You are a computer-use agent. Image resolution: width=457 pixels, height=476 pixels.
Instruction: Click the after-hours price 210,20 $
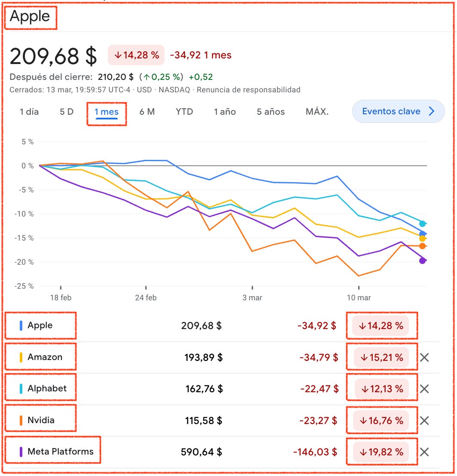click(x=116, y=77)
